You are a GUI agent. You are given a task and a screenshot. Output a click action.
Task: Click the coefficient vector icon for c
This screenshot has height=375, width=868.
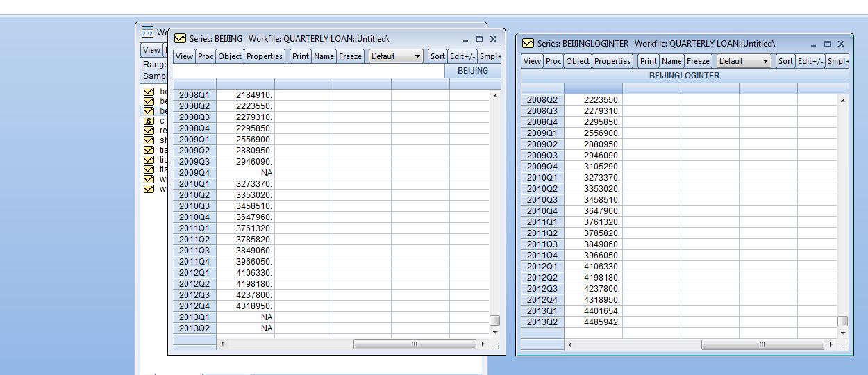point(149,121)
